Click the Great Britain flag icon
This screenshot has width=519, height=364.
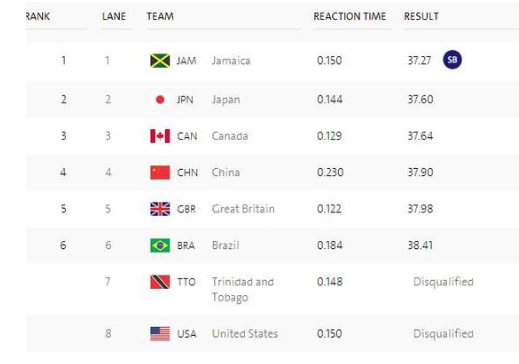point(160,209)
